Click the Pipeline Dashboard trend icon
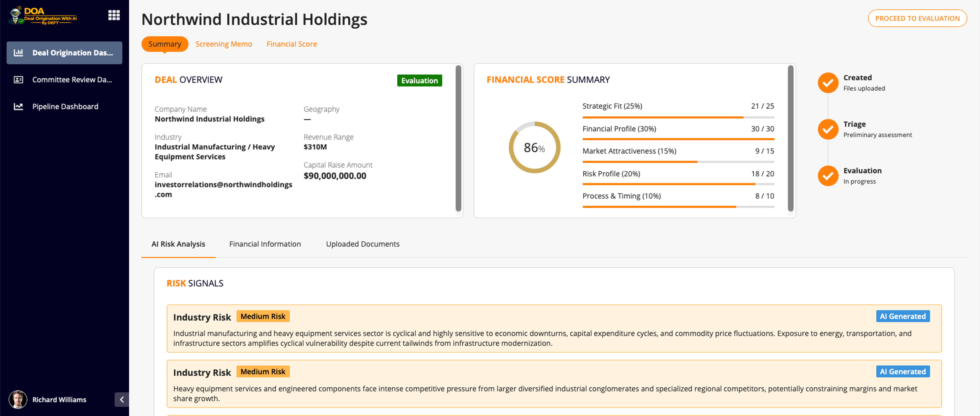 (18, 107)
